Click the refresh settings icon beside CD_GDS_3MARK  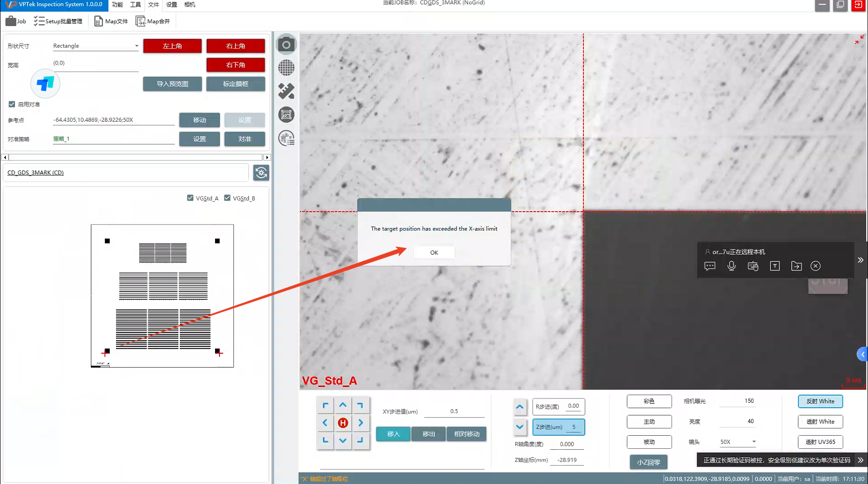261,173
